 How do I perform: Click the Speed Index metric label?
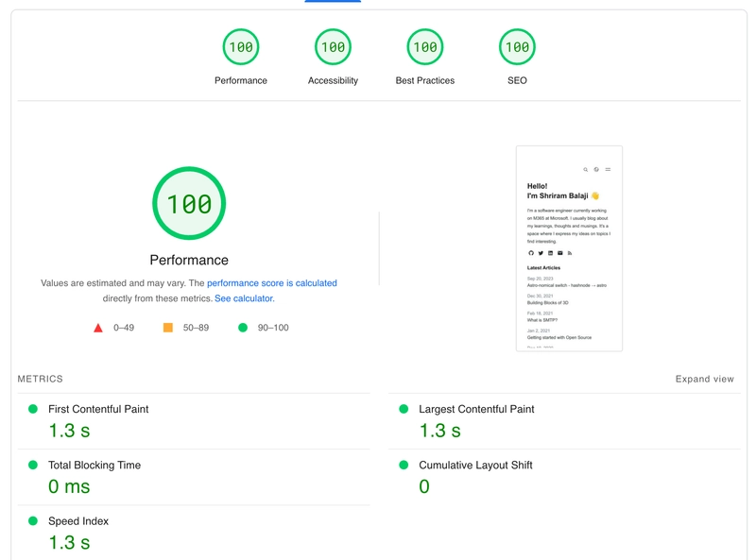(78, 521)
